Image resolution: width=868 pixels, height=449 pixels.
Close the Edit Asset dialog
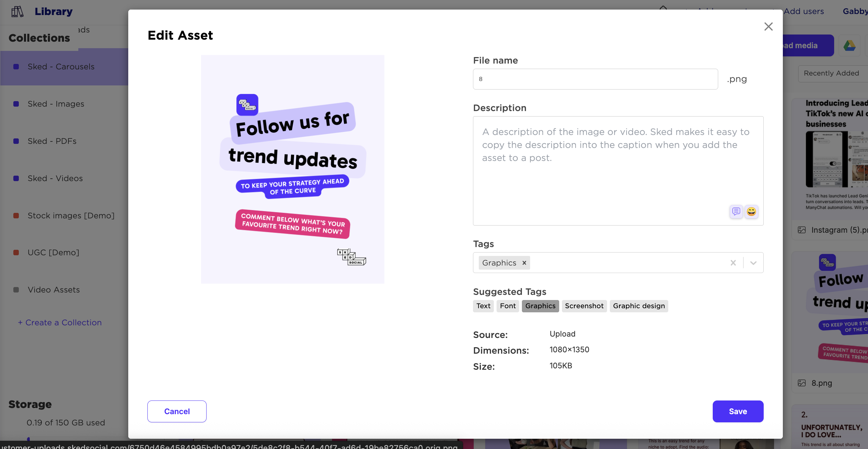[x=768, y=27]
